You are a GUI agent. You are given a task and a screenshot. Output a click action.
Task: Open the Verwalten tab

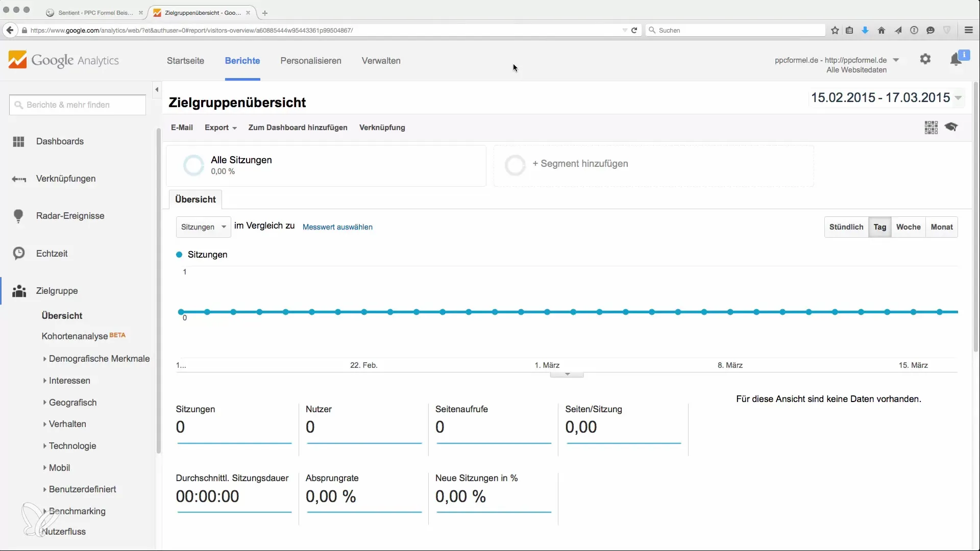(x=381, y=61)
